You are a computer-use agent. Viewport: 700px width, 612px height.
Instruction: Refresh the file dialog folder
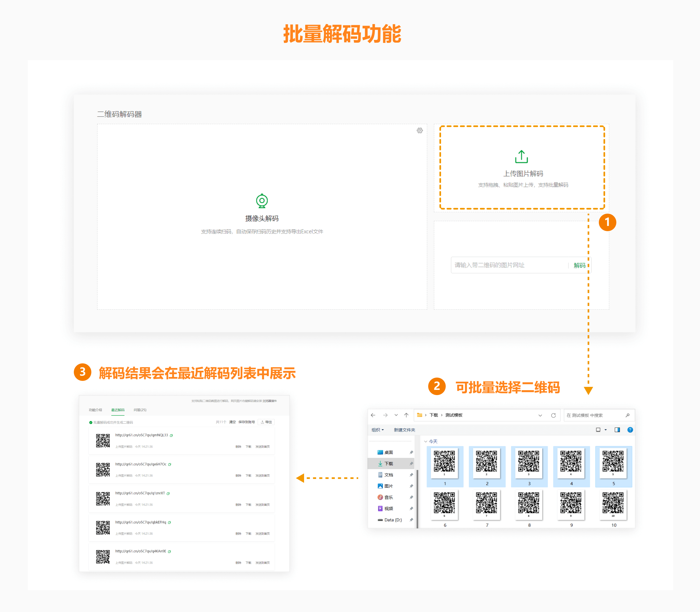tap(553, 415)
